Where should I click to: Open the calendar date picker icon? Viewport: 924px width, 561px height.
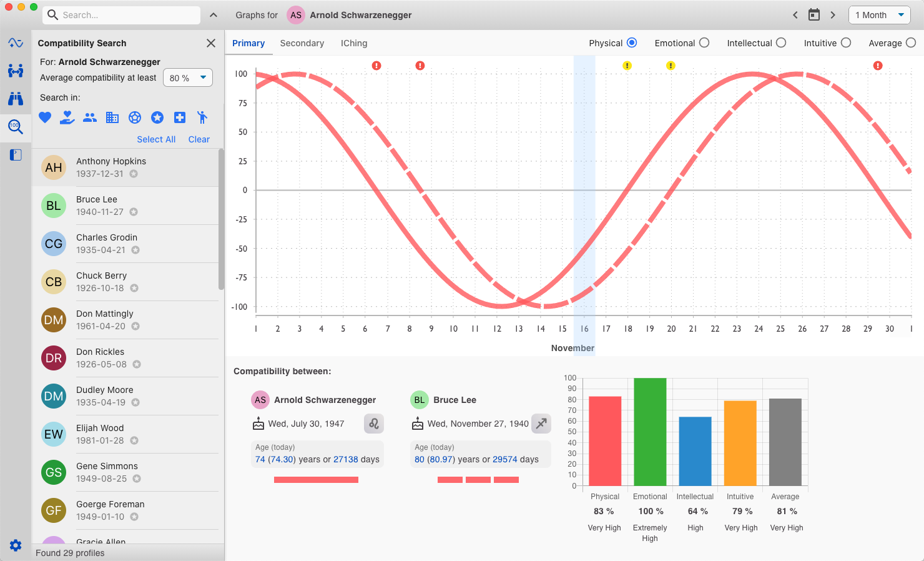pos(814,15)
